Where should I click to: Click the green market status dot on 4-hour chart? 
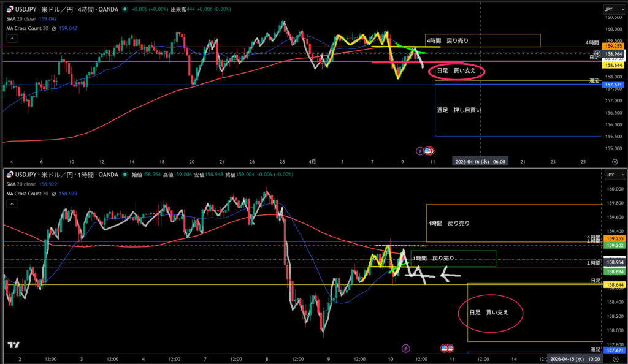125,9
